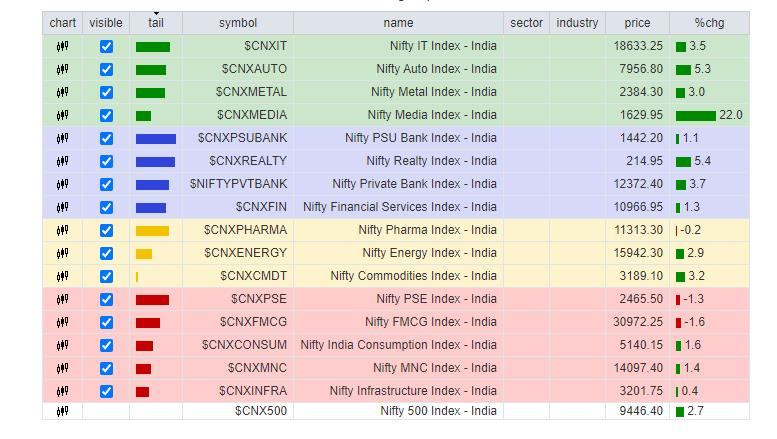Sort by %chg column header
The width and height of the screenshot is (777, 439).
click(x=712, y=23)
